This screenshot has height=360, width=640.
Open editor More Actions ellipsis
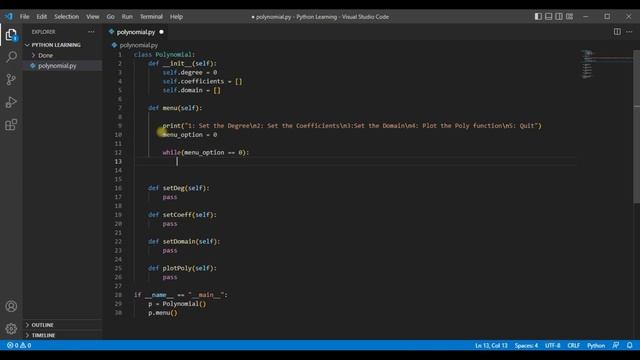(x=629, y=32)
